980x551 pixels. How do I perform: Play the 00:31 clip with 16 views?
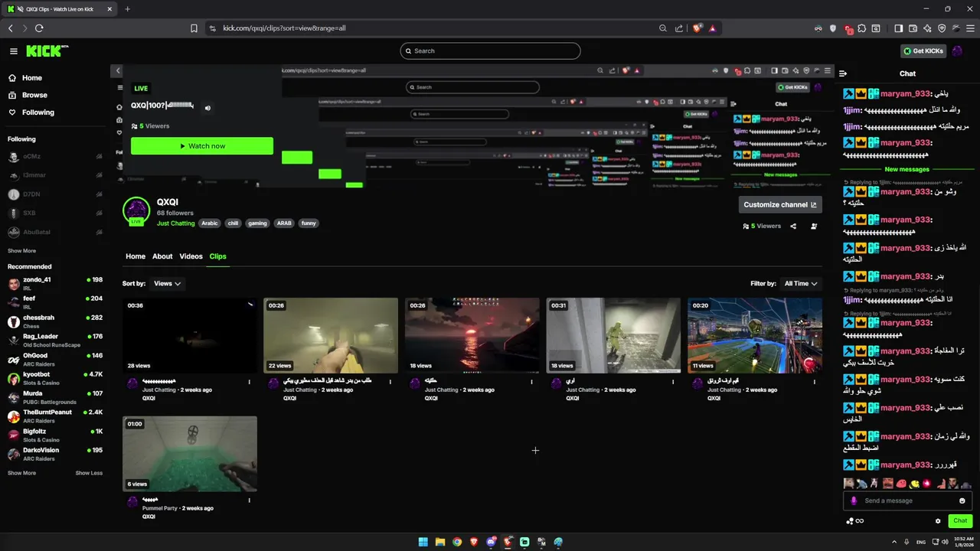(x=613, y=335)
